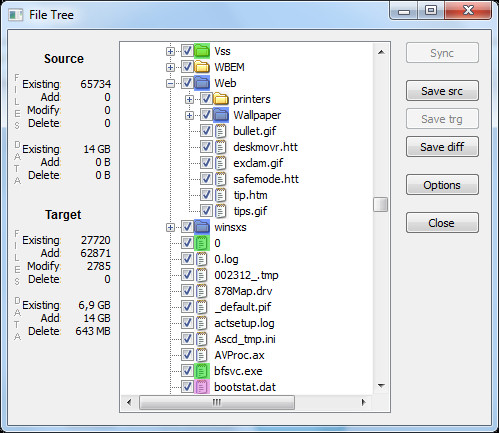Click the blue winsxs folder icon
The height and width of the screenshot is (433, 499).
[x=202, y=227]
